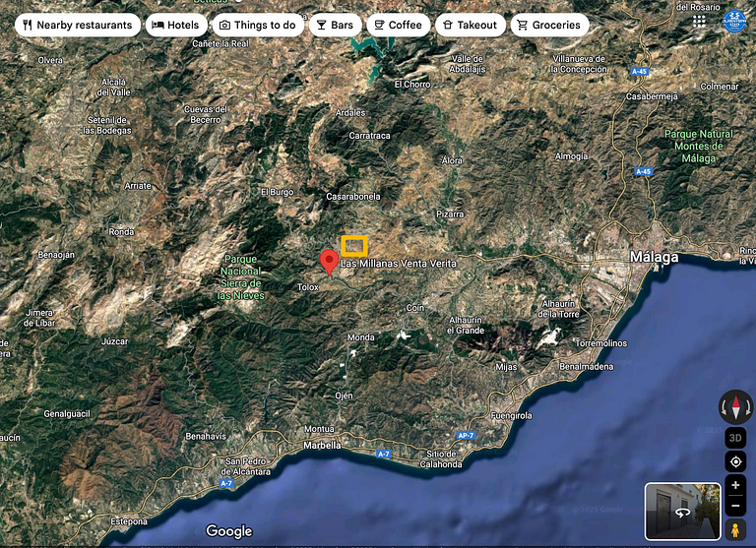The image size is (756, 548).
Task: Browse Groceries near this location
Action: pyautogui.click(x=548, y=26)
